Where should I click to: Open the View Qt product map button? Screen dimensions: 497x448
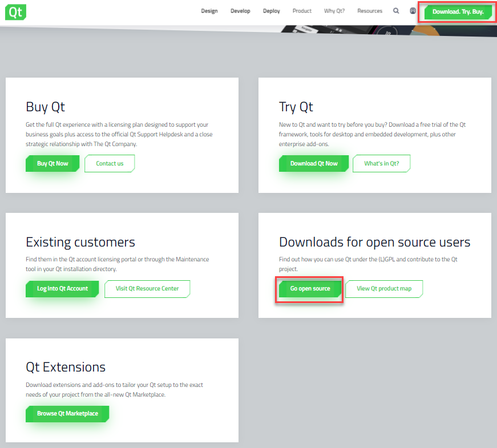click(384, 289)
